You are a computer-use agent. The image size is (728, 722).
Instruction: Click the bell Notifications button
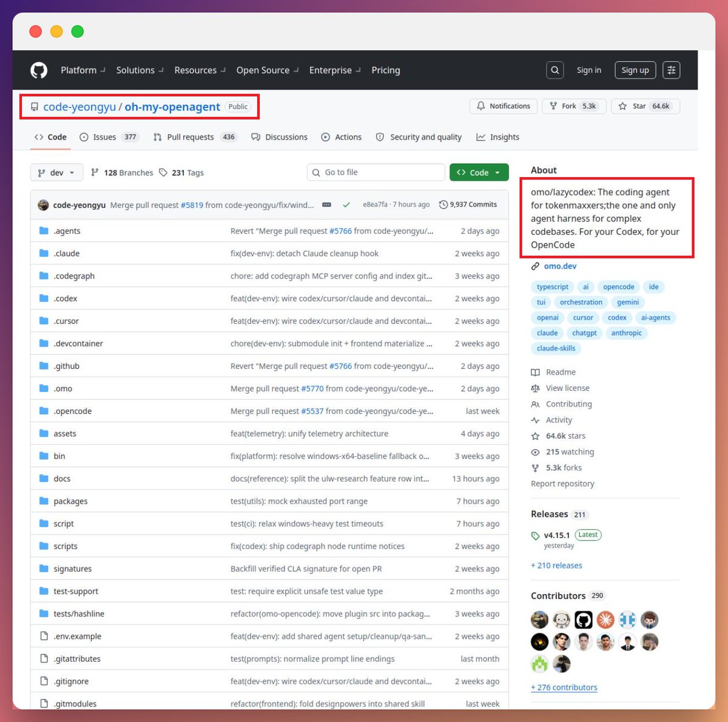[x=504, y=106]
